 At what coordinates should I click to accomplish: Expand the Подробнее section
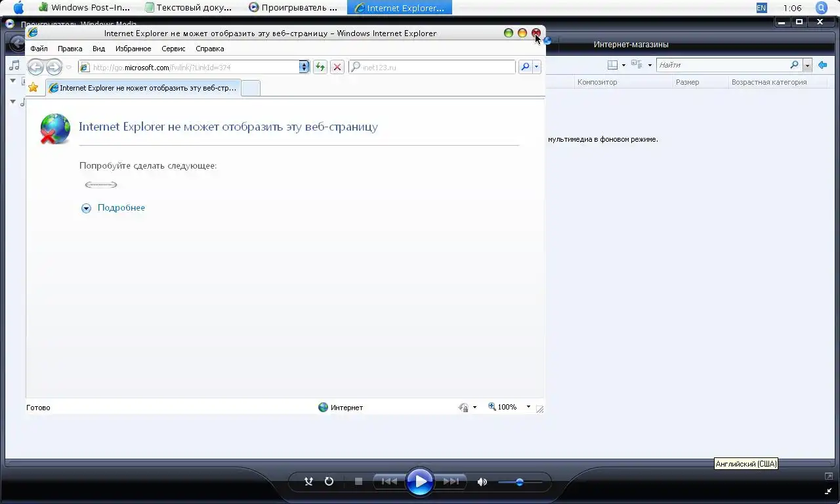(x=86, y=208)
